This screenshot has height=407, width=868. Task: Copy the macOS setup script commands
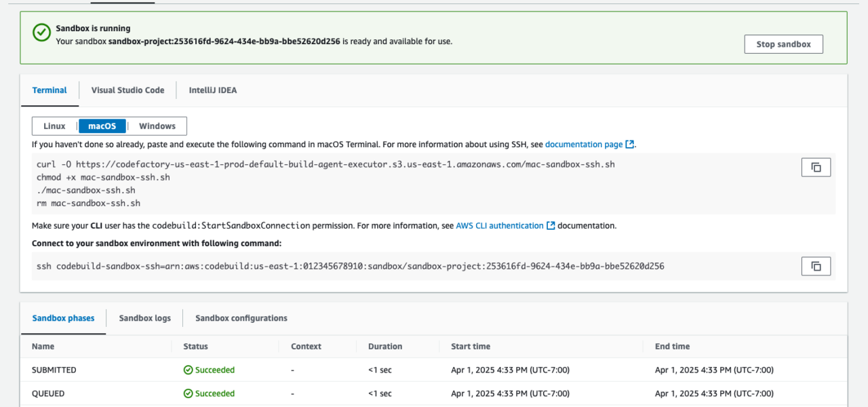(816, 168)
